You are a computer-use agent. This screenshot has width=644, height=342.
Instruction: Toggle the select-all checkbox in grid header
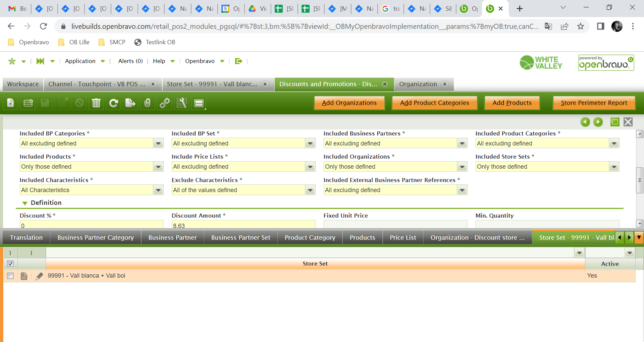(10, 264)
